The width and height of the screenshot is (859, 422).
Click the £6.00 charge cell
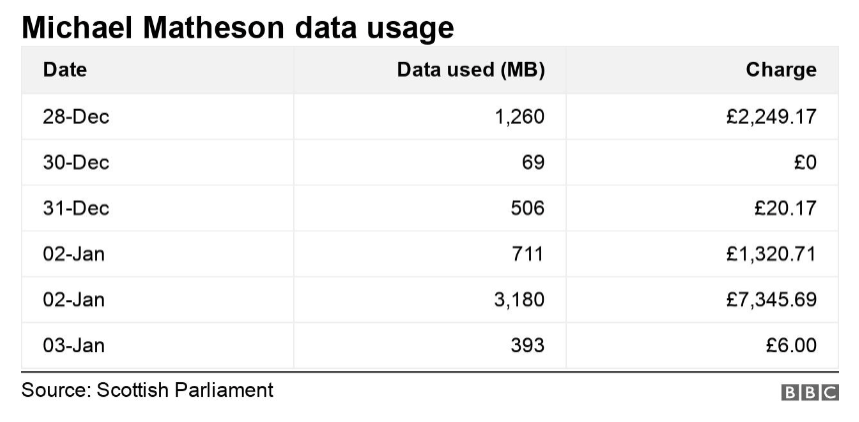tap(790, 345)
